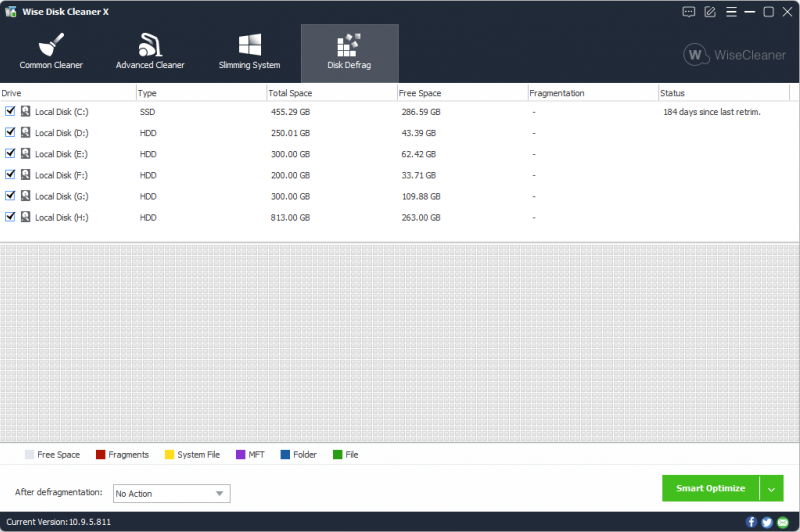Click the defragmentation cluster map area
The height and width of the screenshot is (532, 800).
pyautogui.click(x=399, y=343)
